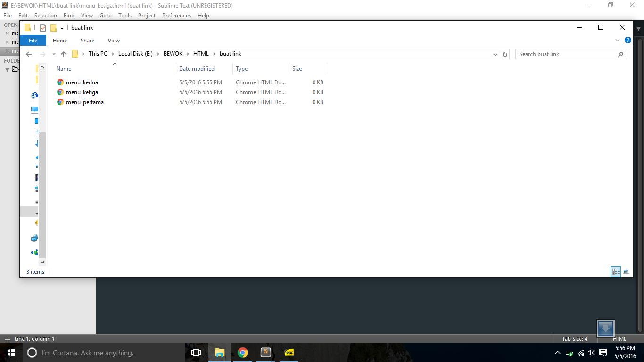The width and height of the screenshot is (644, 362).
Task: Show hidden system tray icons
Action: coord(558,353)
